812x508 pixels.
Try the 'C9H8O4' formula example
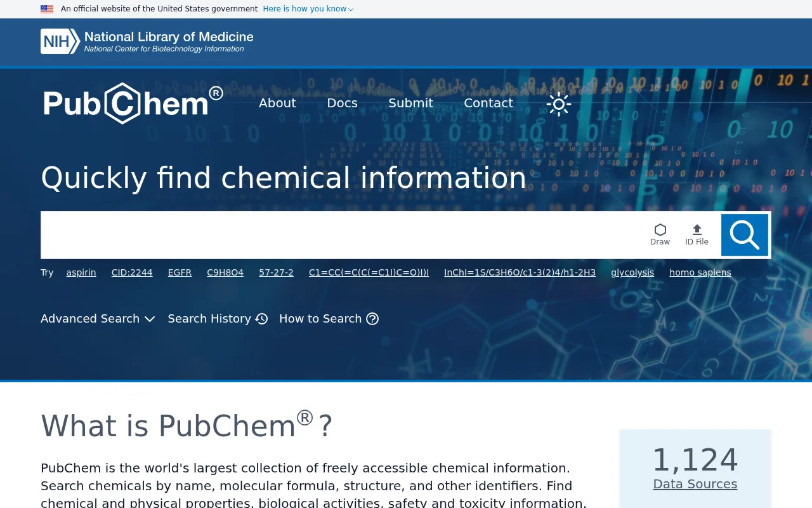pos(225,272)
